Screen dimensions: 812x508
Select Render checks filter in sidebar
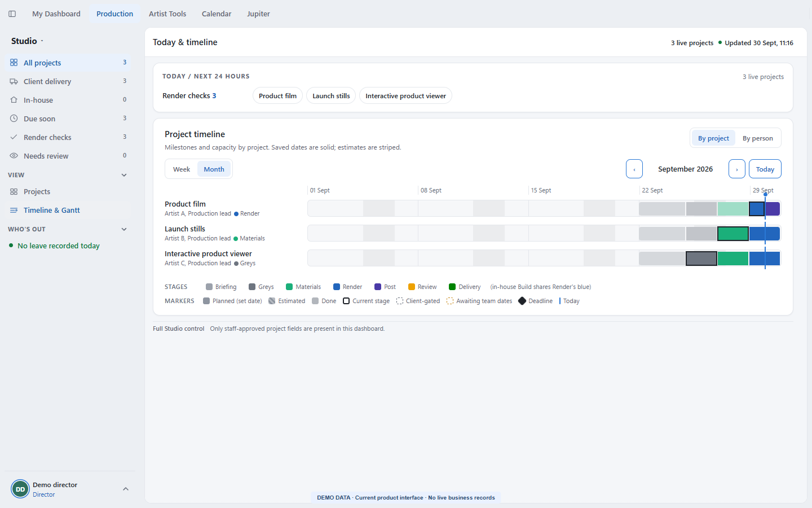pyautogui.click(x=69, y=137)
